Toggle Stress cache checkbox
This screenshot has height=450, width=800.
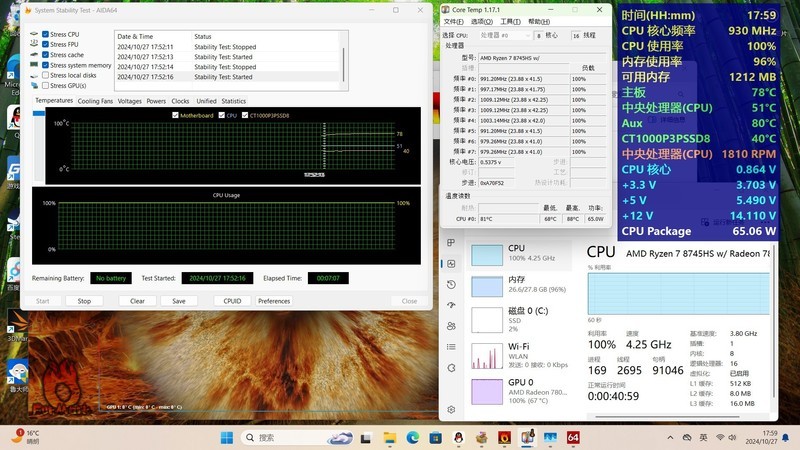(x=45, y=55)
